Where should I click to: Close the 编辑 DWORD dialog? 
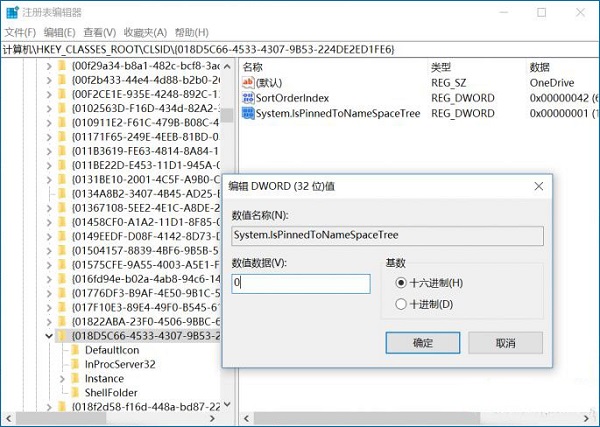pos(539,186)
